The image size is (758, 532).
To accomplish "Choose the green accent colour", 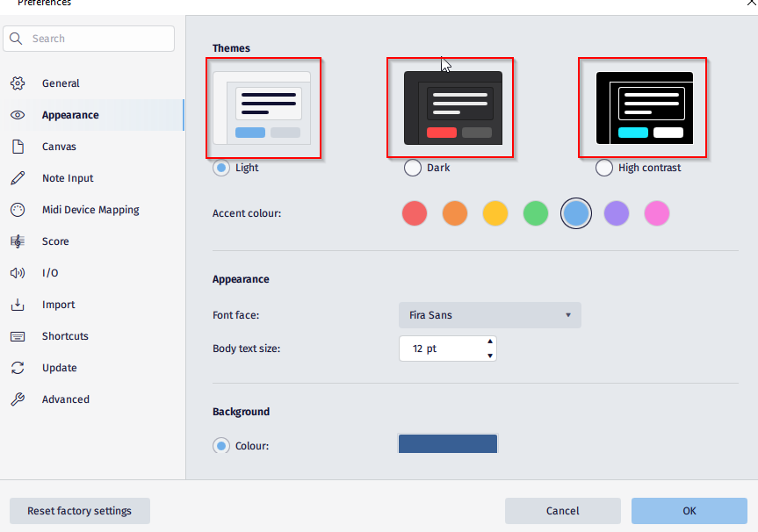I will pyautogui.click(x=535, y=212).
